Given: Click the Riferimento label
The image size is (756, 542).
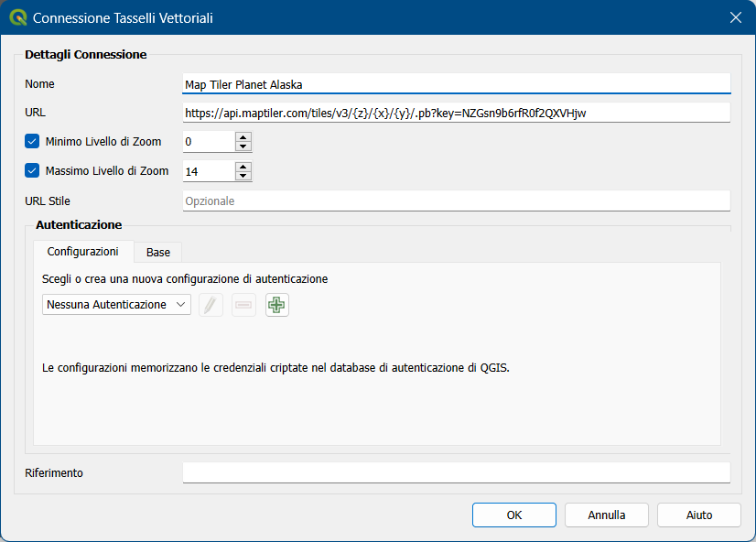Looking at the screenshot, I should 54,473.
